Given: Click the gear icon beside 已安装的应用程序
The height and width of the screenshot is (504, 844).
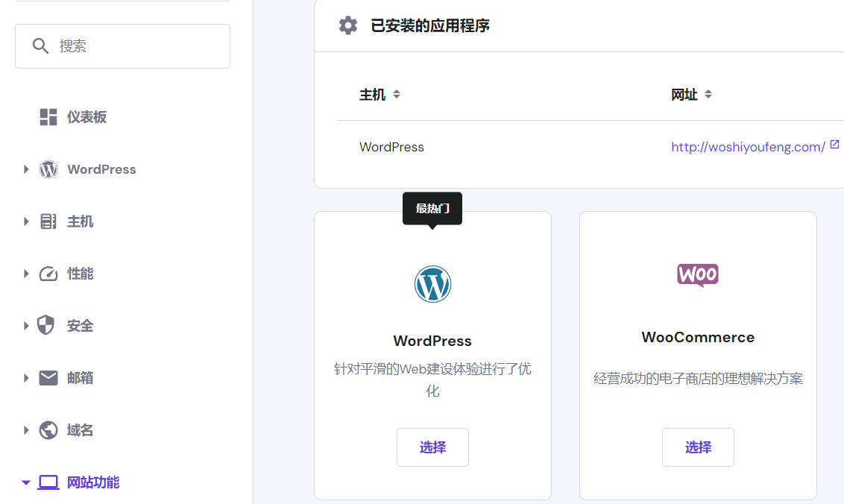Looking at the screenshot, I should [347, 25].
